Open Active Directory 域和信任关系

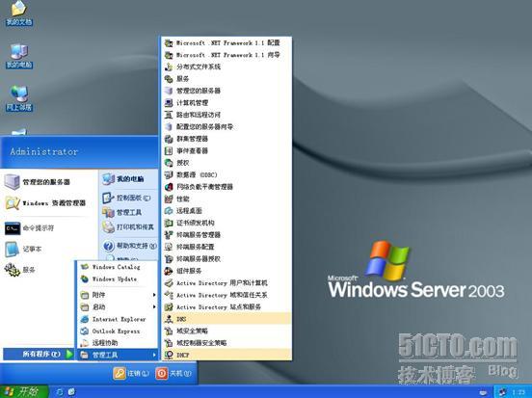click(x=226, y=295)
